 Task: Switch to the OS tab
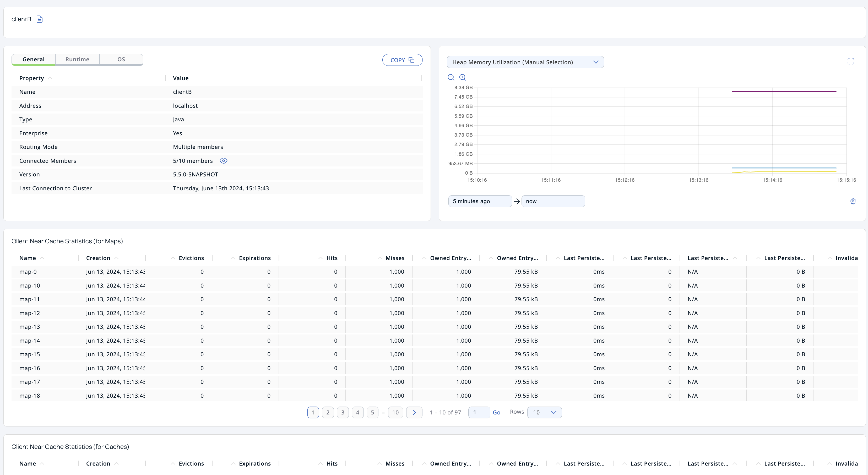pyautogui.click(x=121, y=58)
